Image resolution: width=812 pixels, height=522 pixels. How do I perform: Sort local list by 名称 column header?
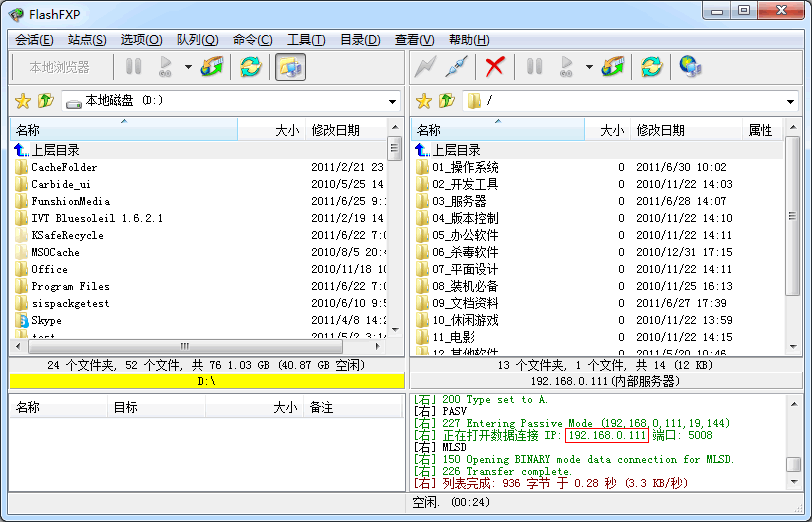[124, 130]
